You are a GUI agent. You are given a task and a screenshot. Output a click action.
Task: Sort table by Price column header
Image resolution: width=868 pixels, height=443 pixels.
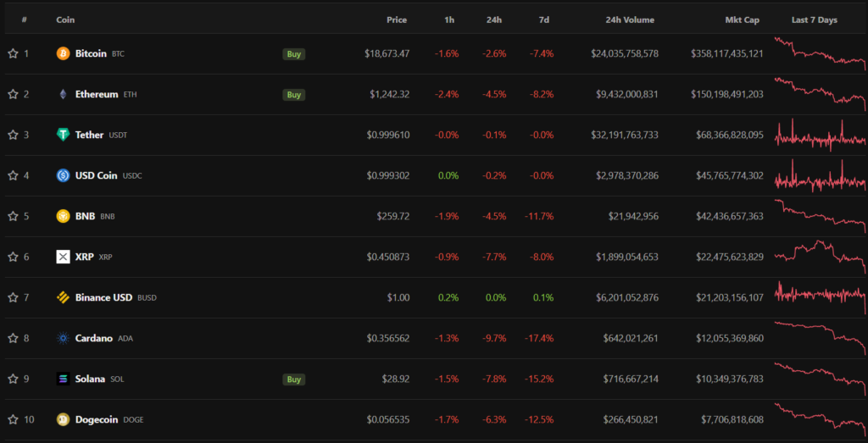[x=396, y=19]
